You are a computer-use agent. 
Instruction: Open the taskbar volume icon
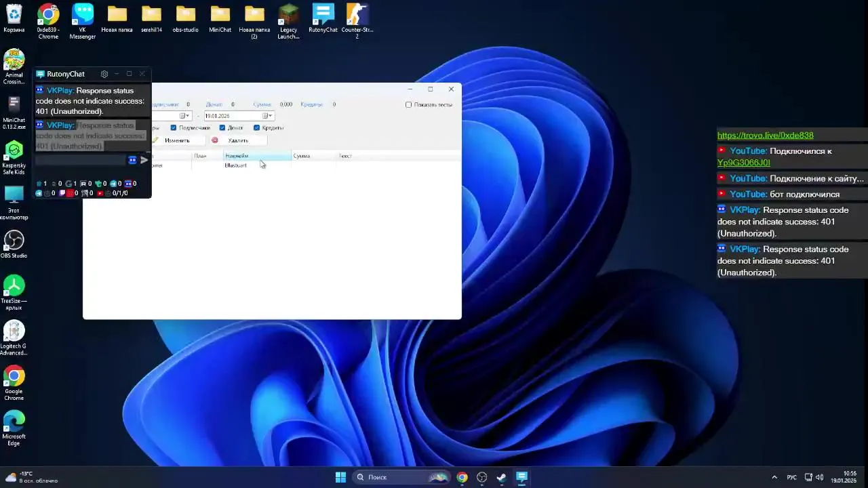819,477
